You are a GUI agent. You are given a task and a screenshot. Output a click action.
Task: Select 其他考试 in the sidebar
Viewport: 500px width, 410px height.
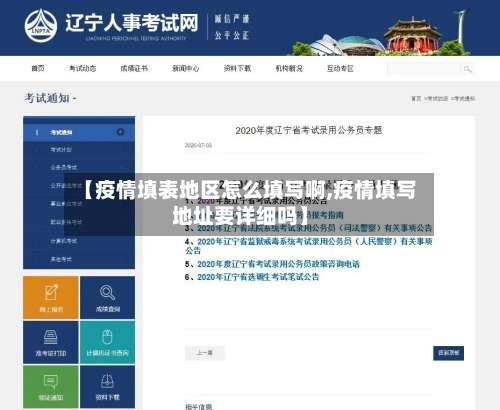pos(61,259)
